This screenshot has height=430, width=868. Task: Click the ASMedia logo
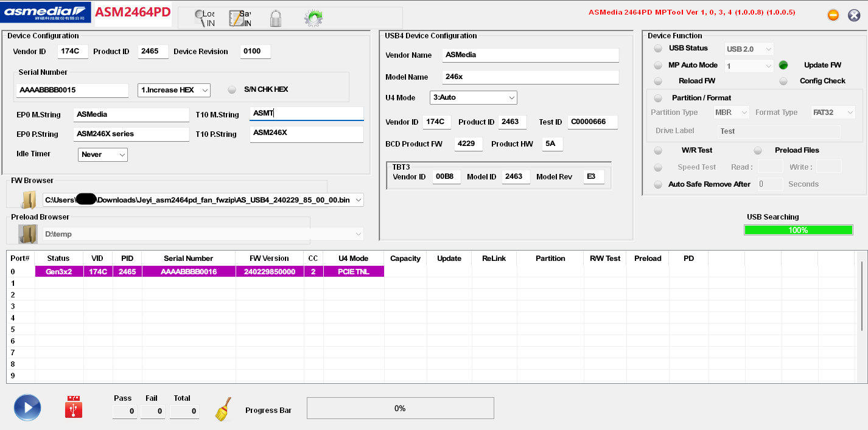coord(46,12)
